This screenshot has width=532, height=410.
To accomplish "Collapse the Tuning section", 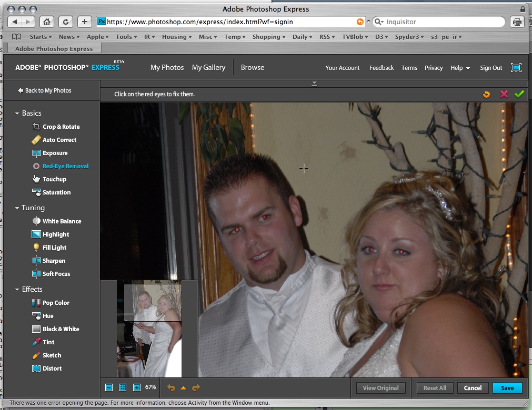I will click(x=17, y=208).
